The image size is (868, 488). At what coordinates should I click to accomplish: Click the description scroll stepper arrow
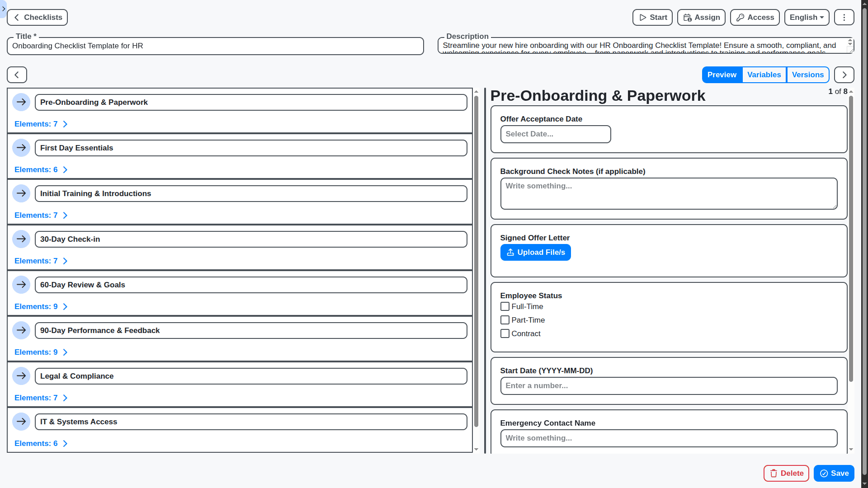tap(849, 42)
